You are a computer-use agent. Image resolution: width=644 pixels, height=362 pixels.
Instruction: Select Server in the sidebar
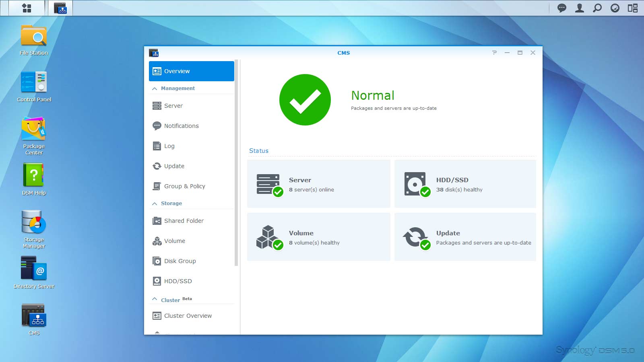173,106
